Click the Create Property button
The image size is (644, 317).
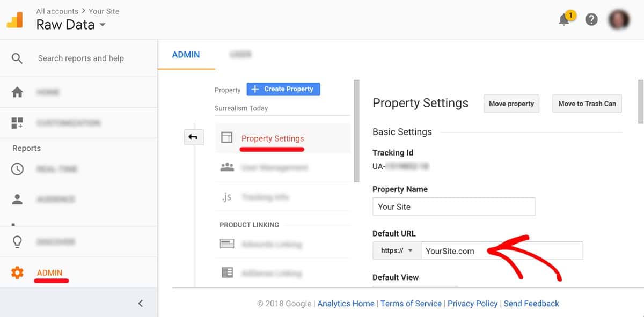(x=283, y=89)
